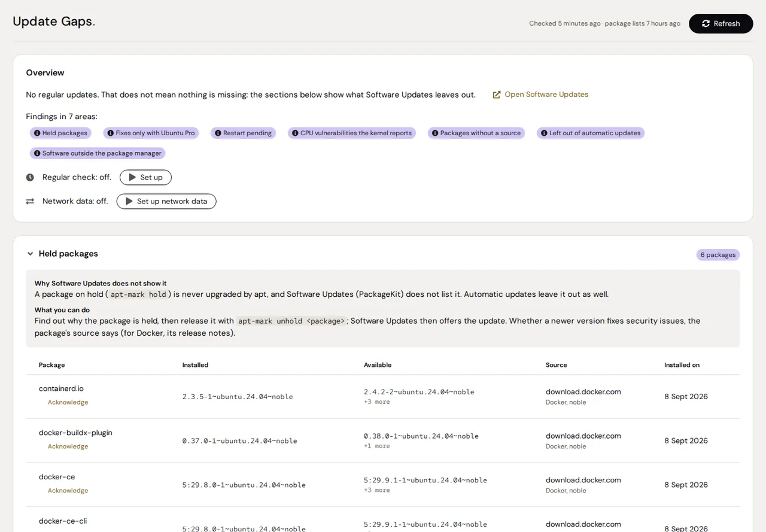Click the Update Gaps page title
Viewport: 766px width, 532px height.
pyautogui.click(x=54, y=22)
